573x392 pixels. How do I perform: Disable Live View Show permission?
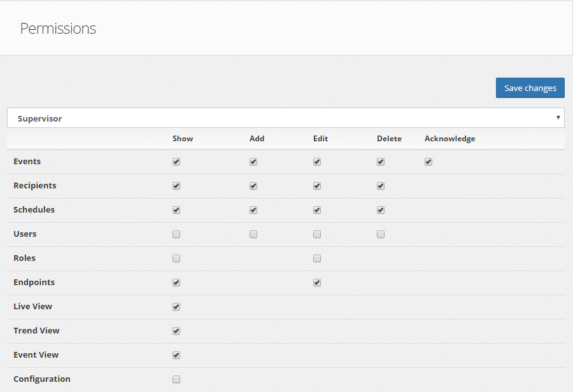[176, 307]
